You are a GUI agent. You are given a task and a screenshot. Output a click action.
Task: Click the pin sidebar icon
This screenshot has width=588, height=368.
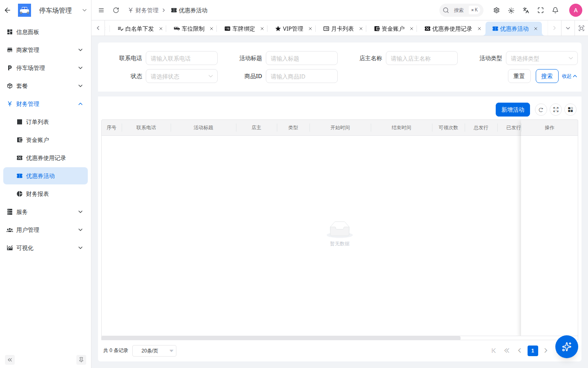point(81,360)
